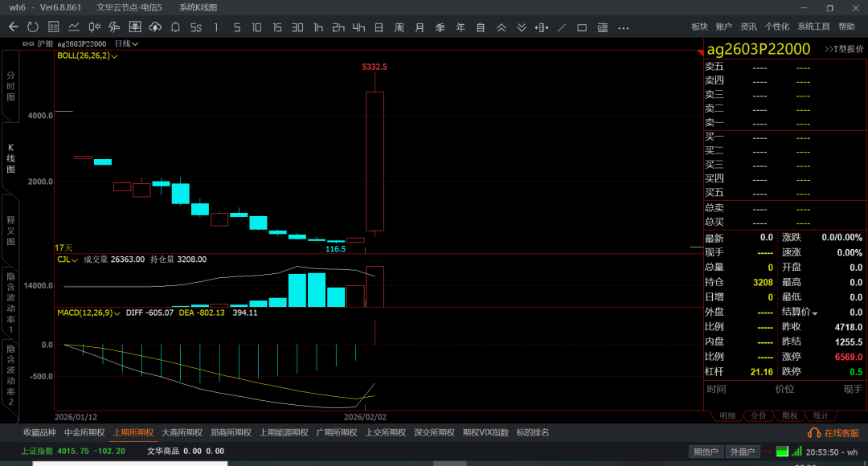Image resolution: width=868 pixels, height=466 pixels.
Task: Open the 个性化 menu
Action: (777, 27)
